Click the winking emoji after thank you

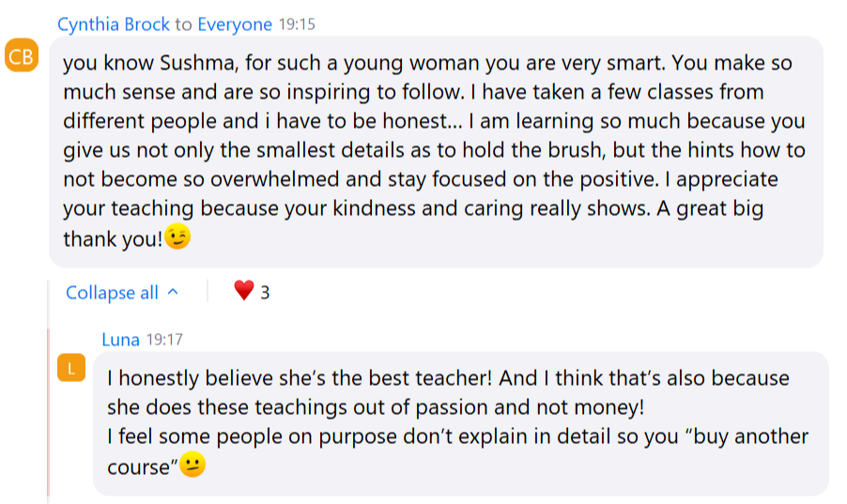point(177,237)
